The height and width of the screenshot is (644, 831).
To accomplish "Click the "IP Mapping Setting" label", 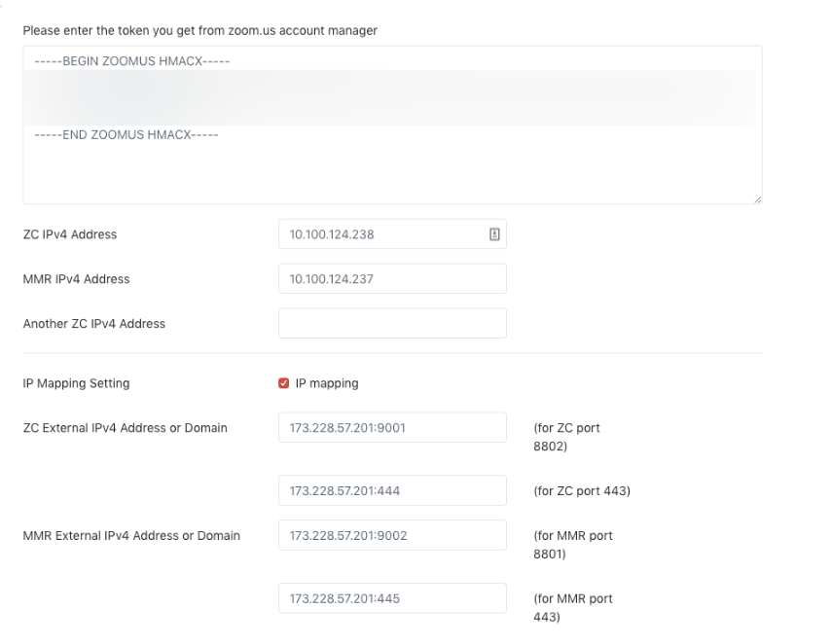I will point(76,383).
